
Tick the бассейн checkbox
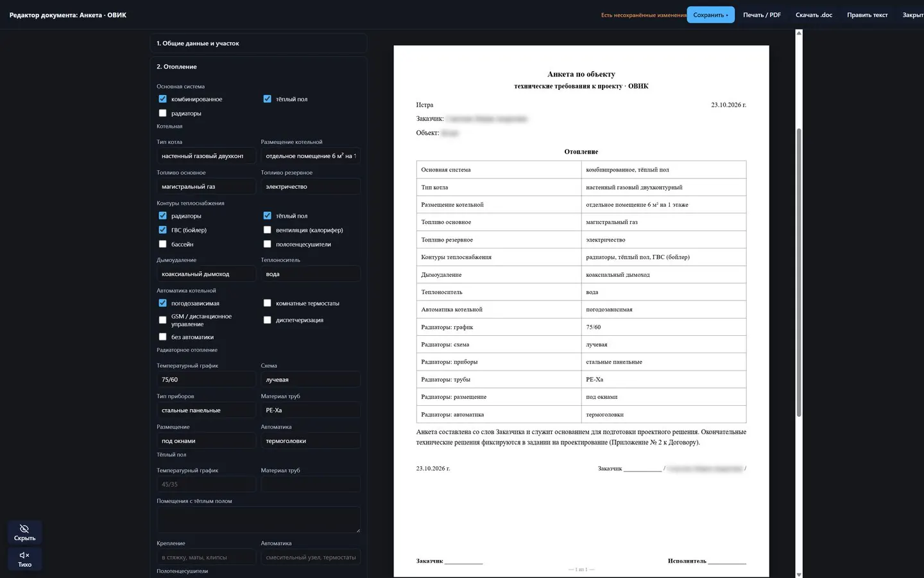coord(162,244)
